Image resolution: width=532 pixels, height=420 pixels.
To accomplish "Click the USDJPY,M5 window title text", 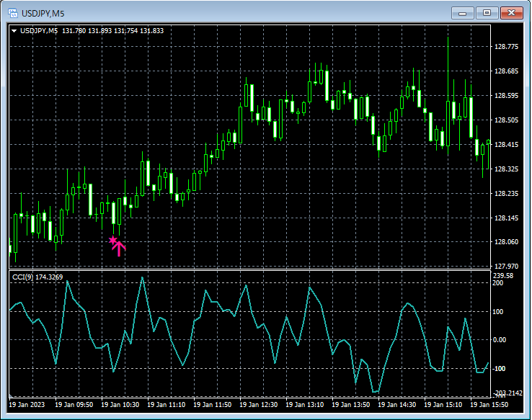I will pyautogui.click(x=43, y=14).
